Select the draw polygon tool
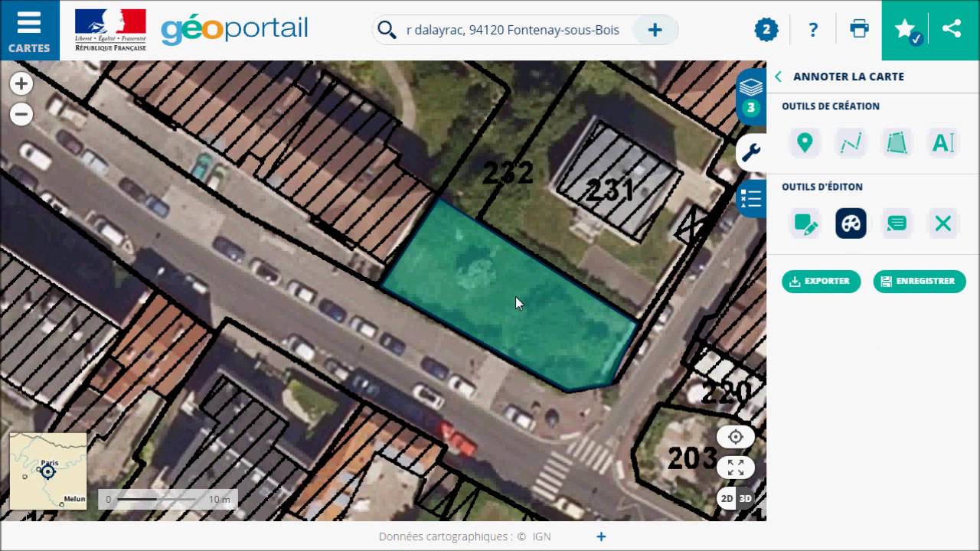 coord(897,142)
